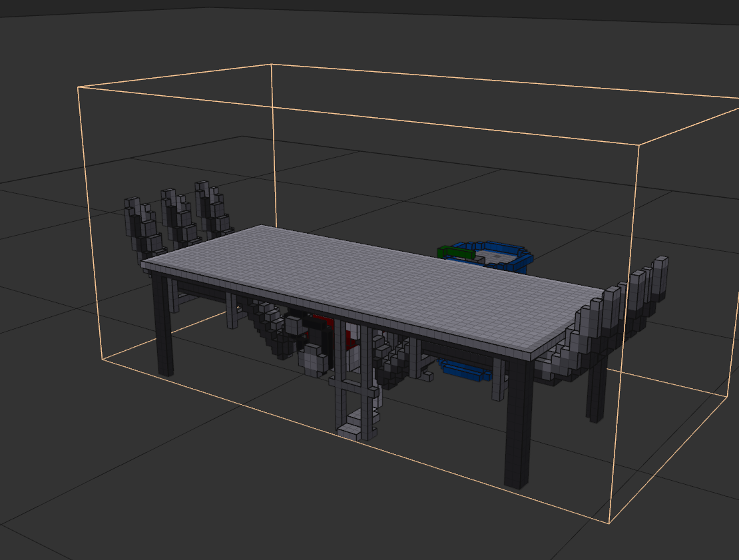Image resolution: width=739 pixels, height=560 pixels.
Task: Click the green voxel block behind the table
Action: point(456,252)
